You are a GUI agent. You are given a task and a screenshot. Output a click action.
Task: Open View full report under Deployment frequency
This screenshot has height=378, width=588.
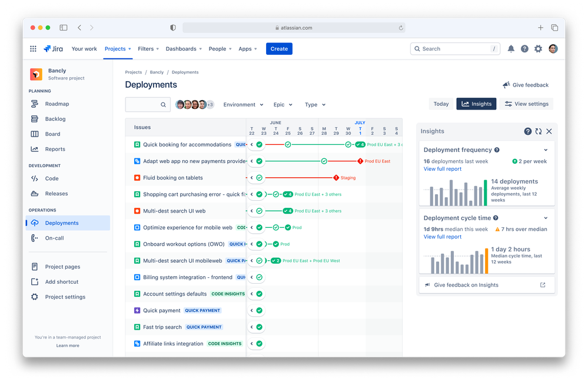(x=443, y=169)
